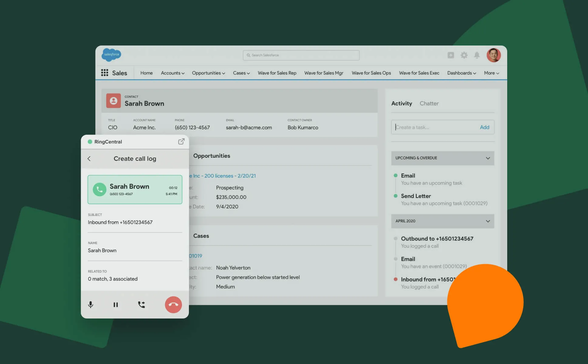
Task: Pop out the RingCentral widget
Action: point(181,142)
